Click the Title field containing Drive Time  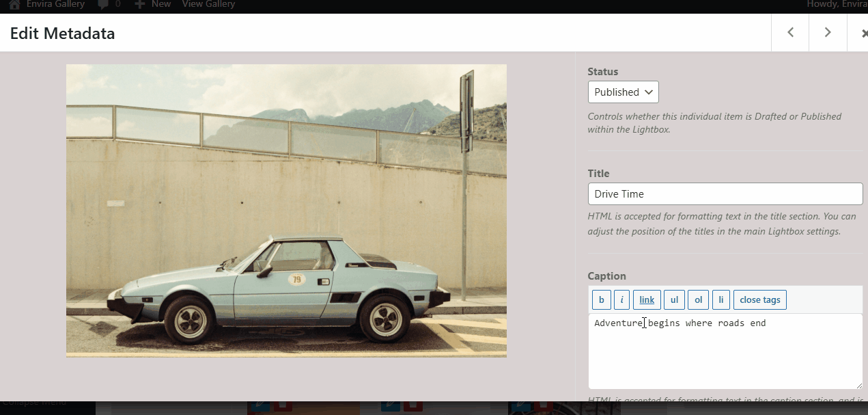[725, 194]
